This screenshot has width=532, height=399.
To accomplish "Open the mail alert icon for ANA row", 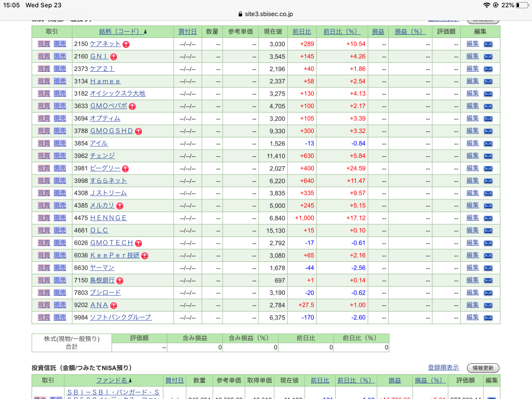I will (x=488, y=305).
